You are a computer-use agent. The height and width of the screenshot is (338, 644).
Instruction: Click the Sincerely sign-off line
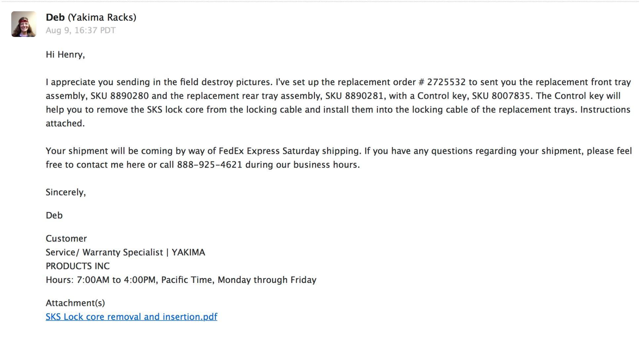coord(66,192)
